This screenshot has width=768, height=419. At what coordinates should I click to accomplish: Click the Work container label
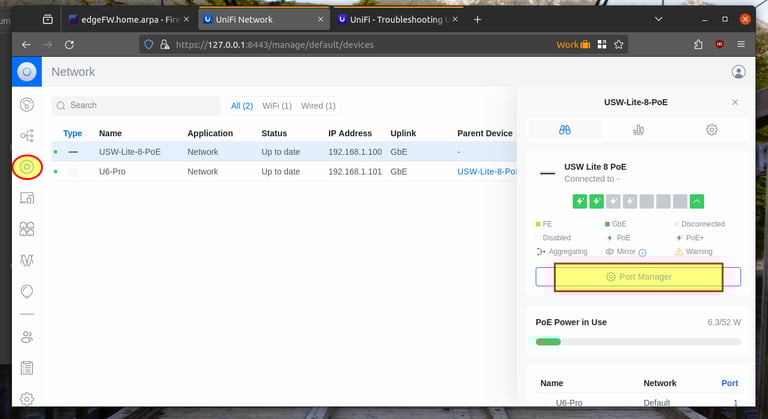click(x=573, y=45)
